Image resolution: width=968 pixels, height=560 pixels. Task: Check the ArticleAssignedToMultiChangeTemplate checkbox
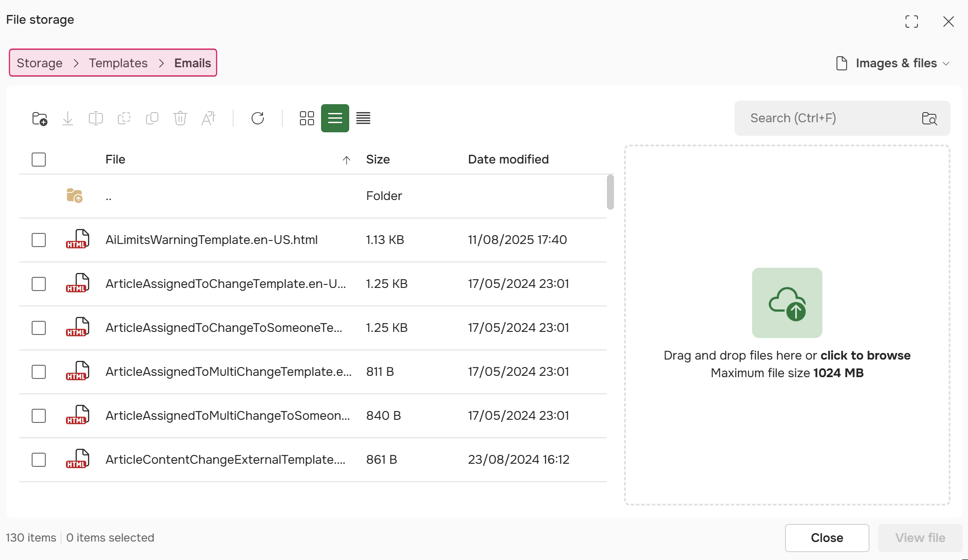pos(39,372)
